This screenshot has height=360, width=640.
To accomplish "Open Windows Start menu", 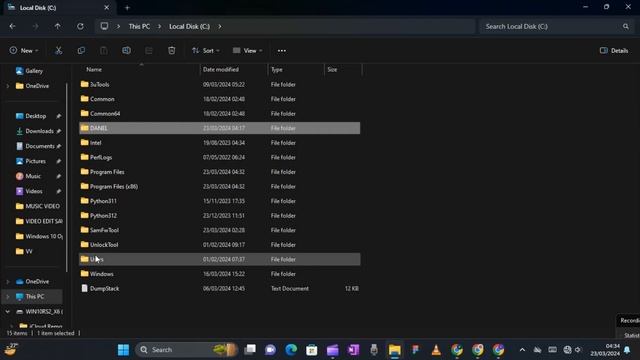I will click(x=123, y=350).
